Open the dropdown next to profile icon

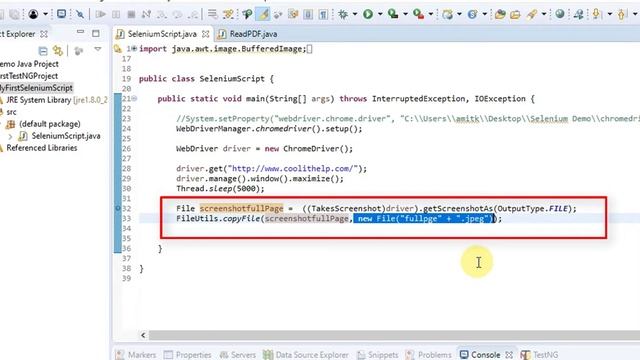[45, 15]
